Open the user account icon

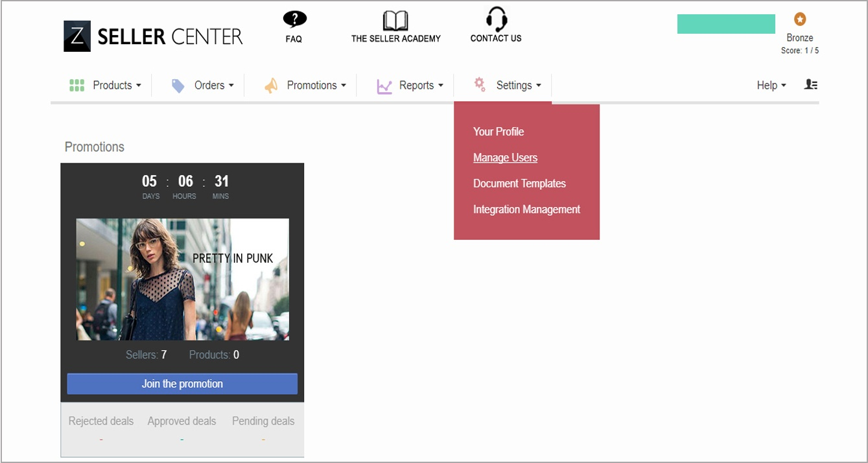pyautogui.click(x=810, y=84)
